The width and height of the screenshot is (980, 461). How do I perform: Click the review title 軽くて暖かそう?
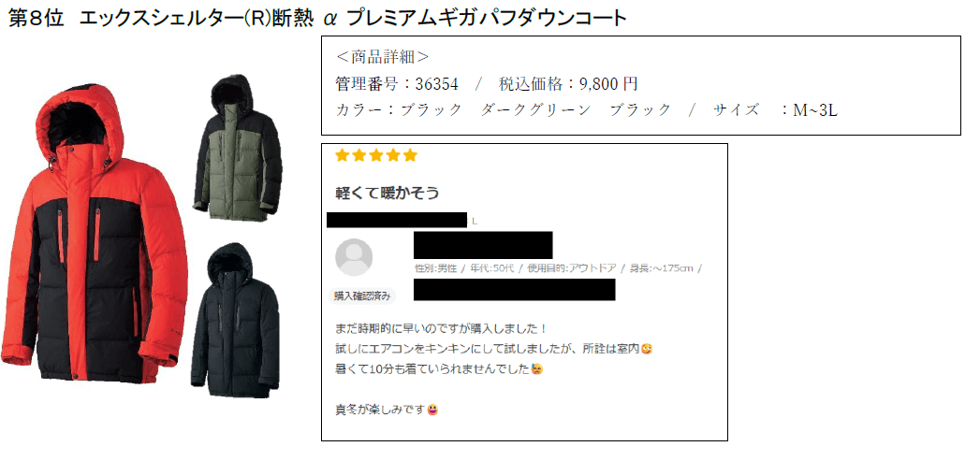coord(388,193)
